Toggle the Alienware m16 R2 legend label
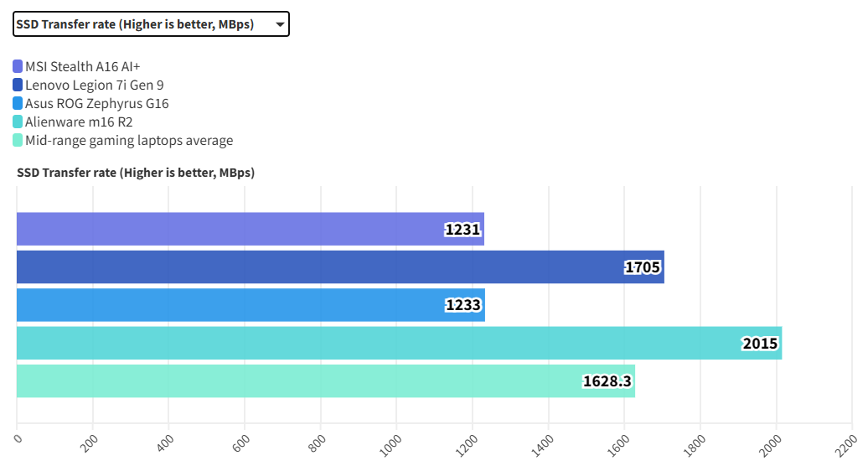This screenshot has height=466, width=868. (79, 122)
